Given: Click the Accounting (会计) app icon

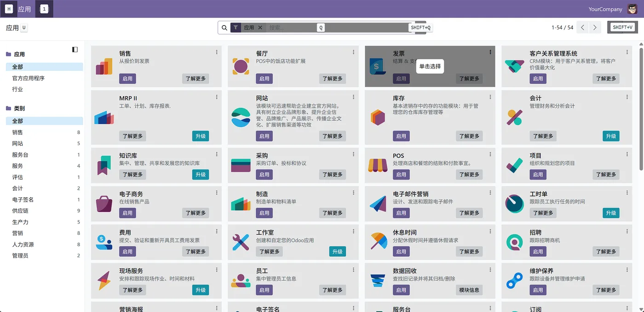Looking at the screenshot, I should click(514, 118).
